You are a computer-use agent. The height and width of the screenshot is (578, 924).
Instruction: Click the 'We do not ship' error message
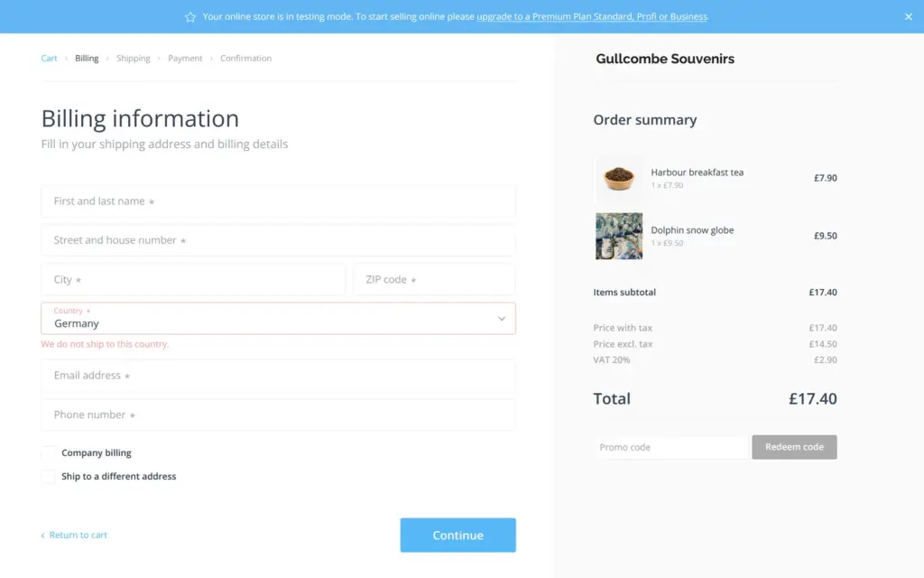105,344
